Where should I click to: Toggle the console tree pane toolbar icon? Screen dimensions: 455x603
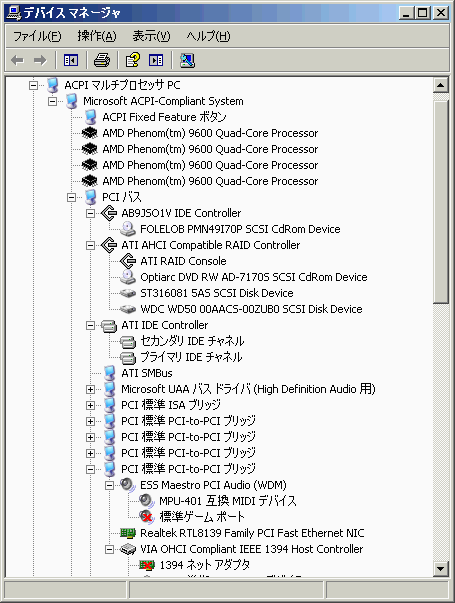(x=71, y=60)
